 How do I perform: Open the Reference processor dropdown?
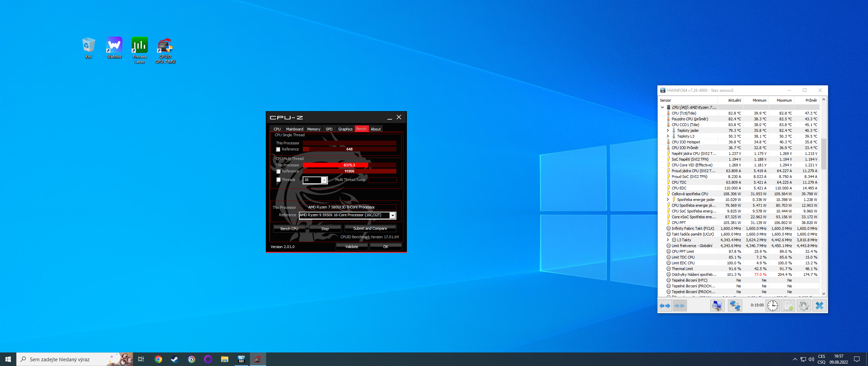(393, 216)
